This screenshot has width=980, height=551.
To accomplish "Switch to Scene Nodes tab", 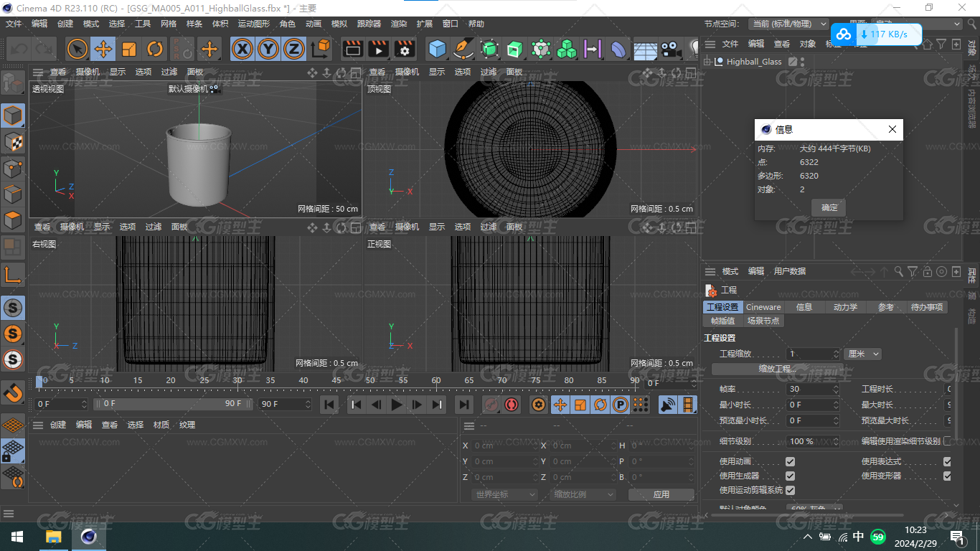I will click(x=763, y=321).
